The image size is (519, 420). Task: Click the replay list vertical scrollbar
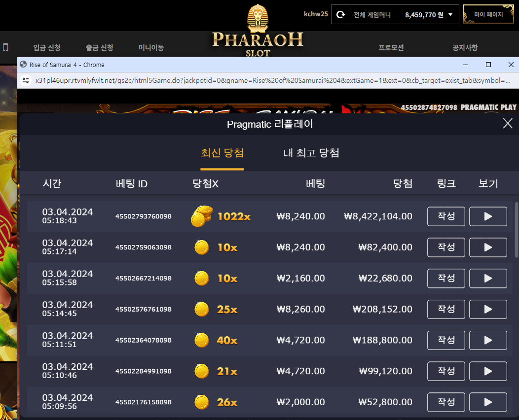coord(517,230)
